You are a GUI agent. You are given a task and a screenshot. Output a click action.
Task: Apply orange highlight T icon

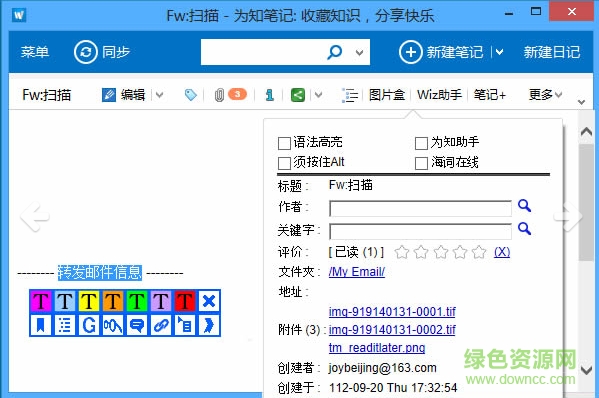pos(113,301)
